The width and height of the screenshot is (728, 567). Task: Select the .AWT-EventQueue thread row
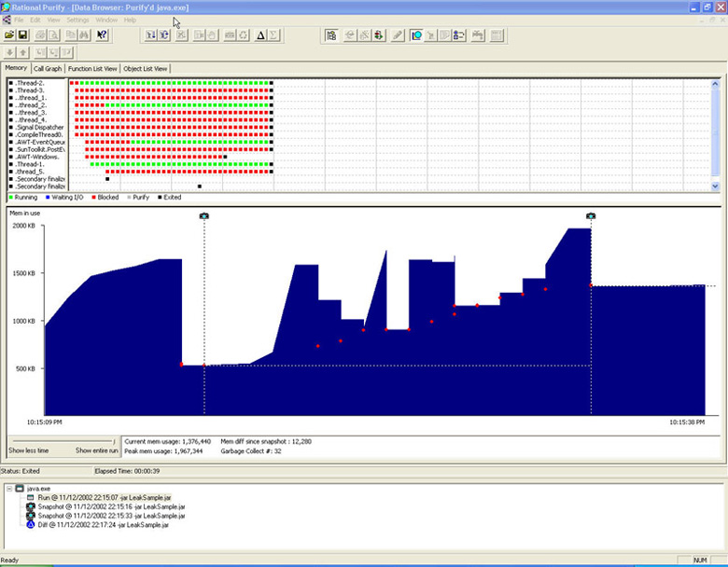tap(38, 142)
